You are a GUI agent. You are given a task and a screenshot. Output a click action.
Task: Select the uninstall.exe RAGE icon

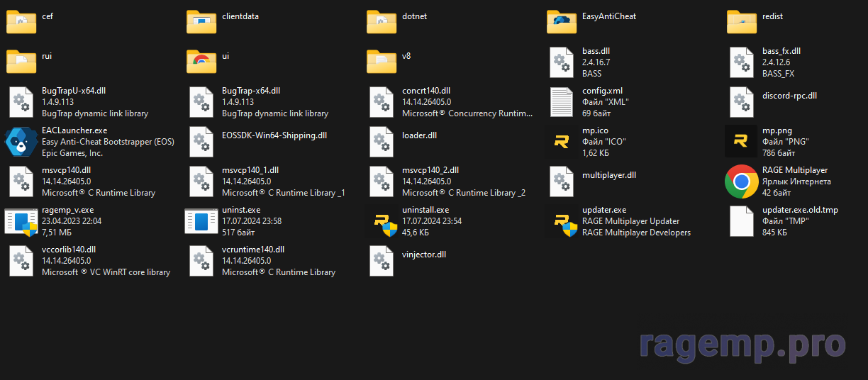click(x=382, y=221)
